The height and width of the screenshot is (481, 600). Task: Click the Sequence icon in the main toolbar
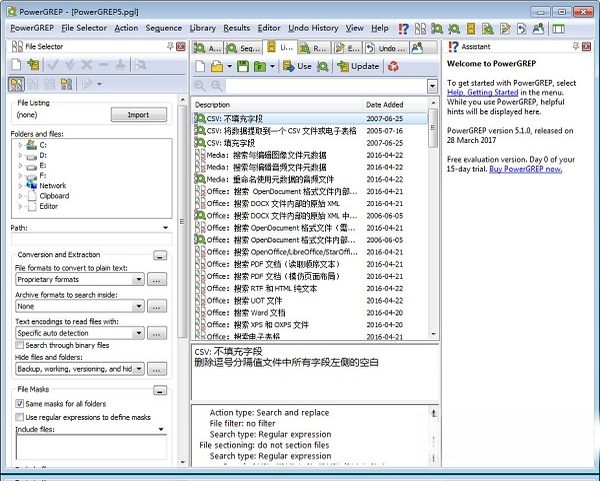click(x=454, y=29)
